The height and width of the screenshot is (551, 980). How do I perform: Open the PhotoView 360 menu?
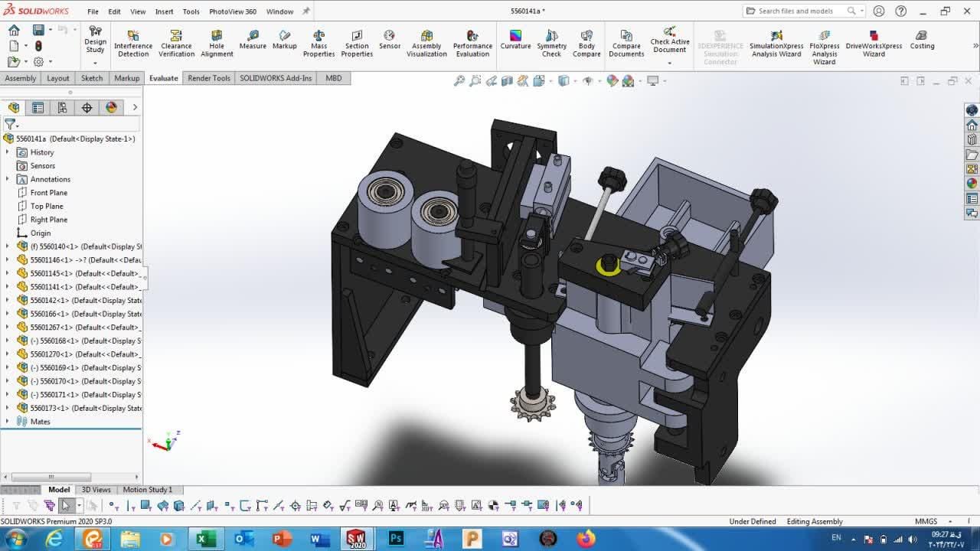click(233, 11)
